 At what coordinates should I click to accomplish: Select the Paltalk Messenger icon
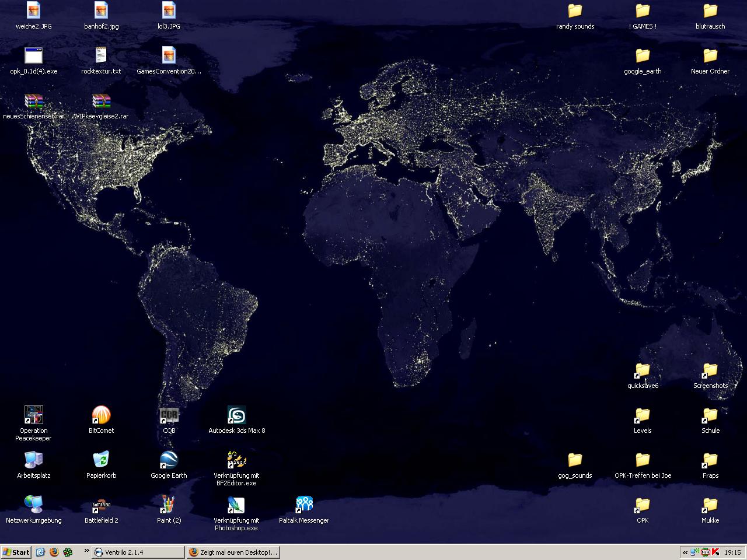click(304, 505)
